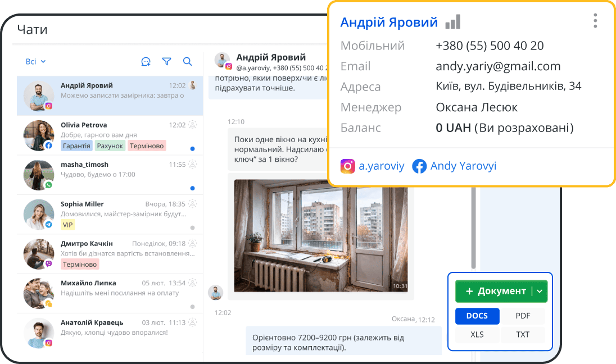Select the XLS format option
This screenshot has height=364, width=616.
click(477, 334)
